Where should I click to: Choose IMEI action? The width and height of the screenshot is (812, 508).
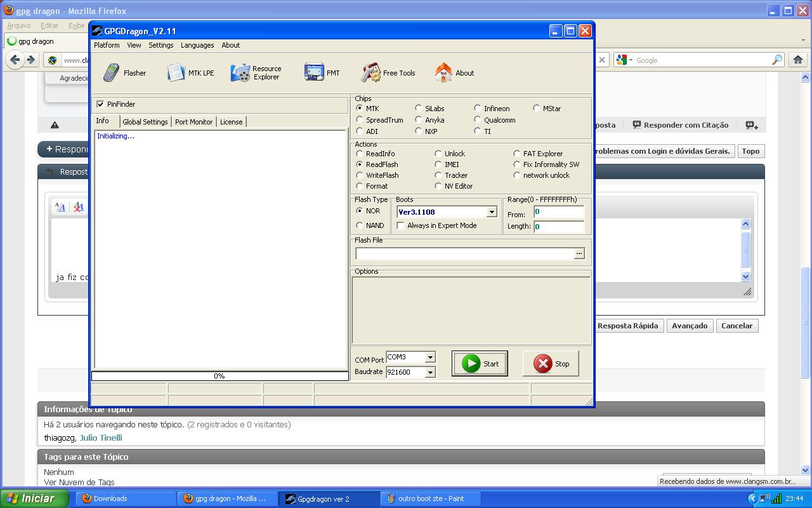pos(438,164)
